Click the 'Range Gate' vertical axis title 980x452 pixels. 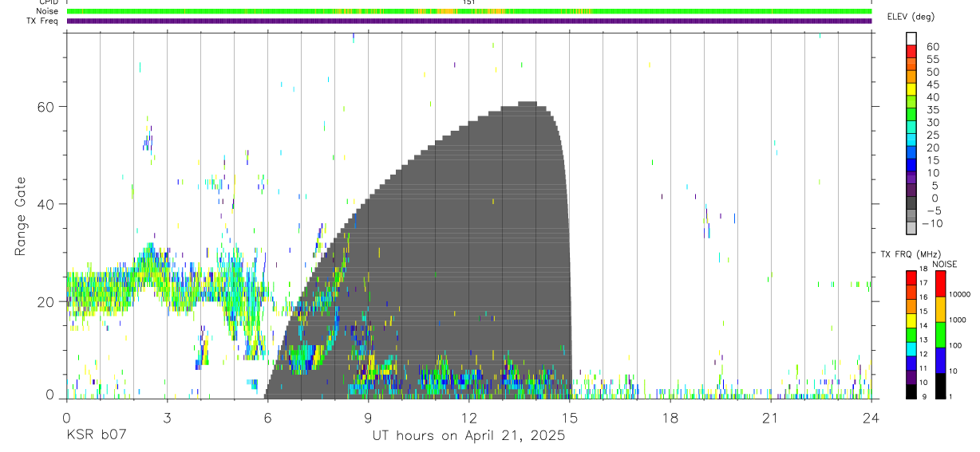(x=22, y=215)
